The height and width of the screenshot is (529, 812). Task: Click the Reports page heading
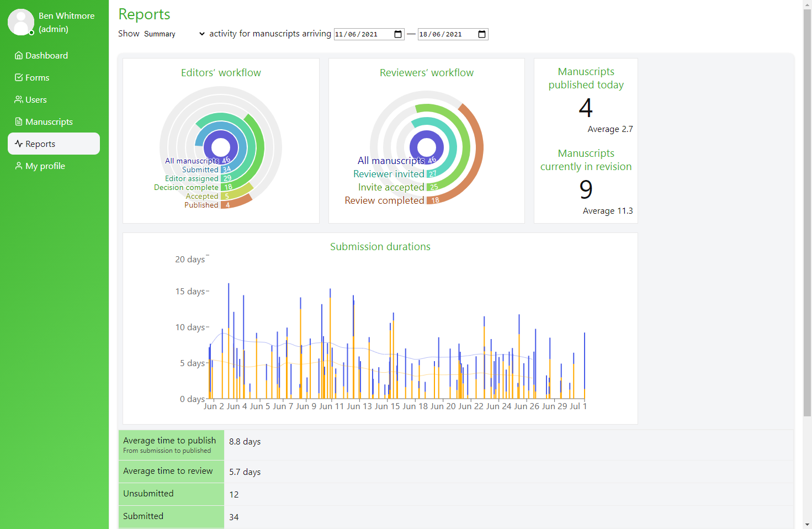coord(144,14)
